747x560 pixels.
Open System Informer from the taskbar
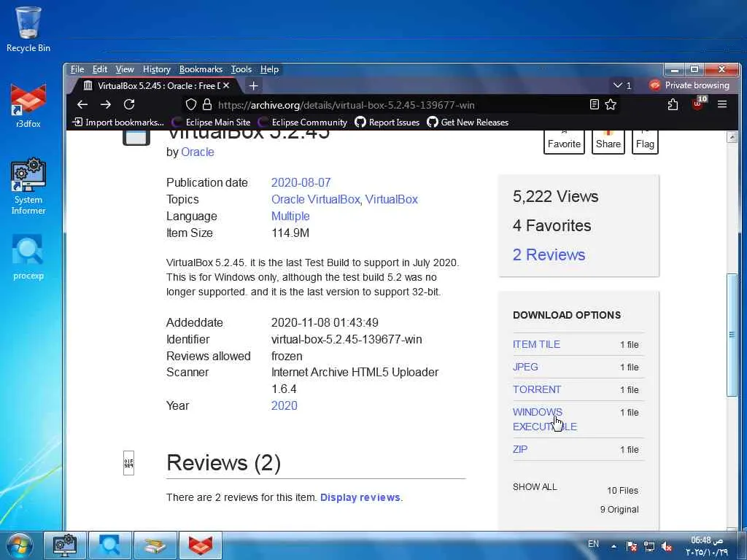click(x=65, y=545)
